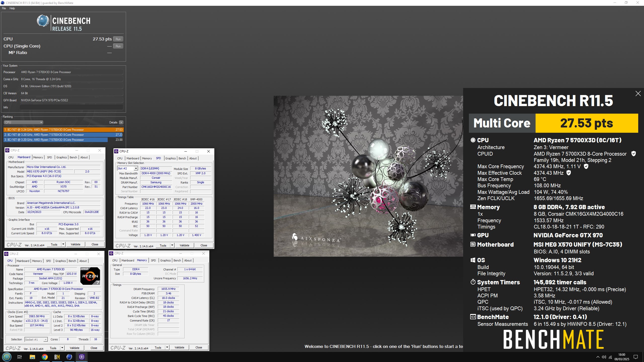Open network status in system tray
644x362 pixels.
tap(610, 357)
